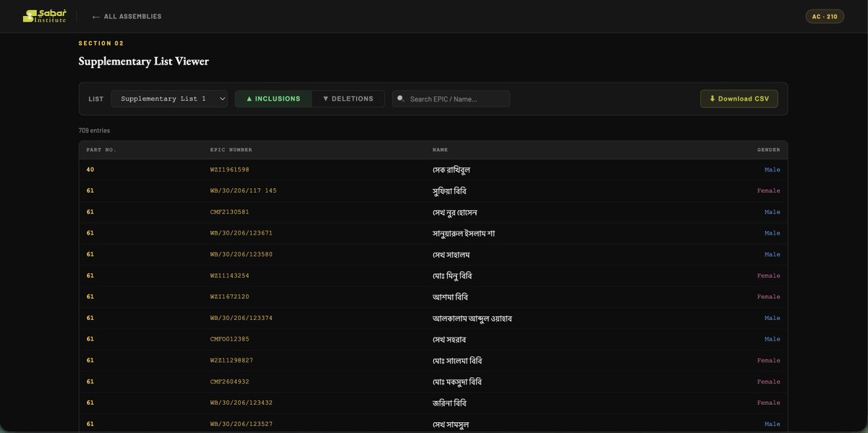Screen dimensions: 868x433
Task: Select EPIC number WZ11143254
Action: pos(229,276)
